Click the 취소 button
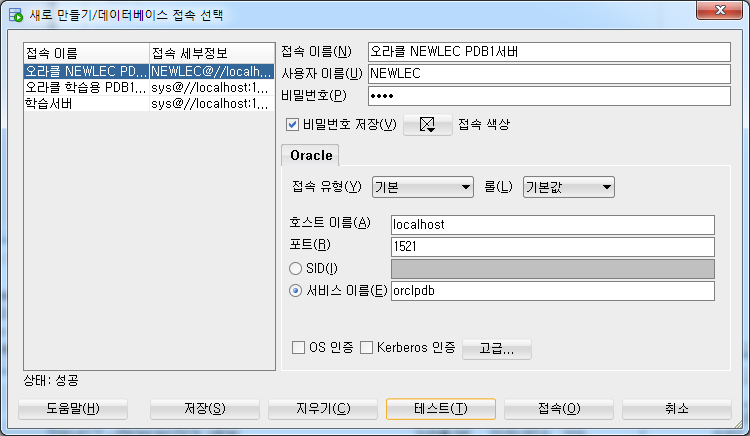Image resolution: width=750 pixels, height=436 pixels. coord(677,409)
